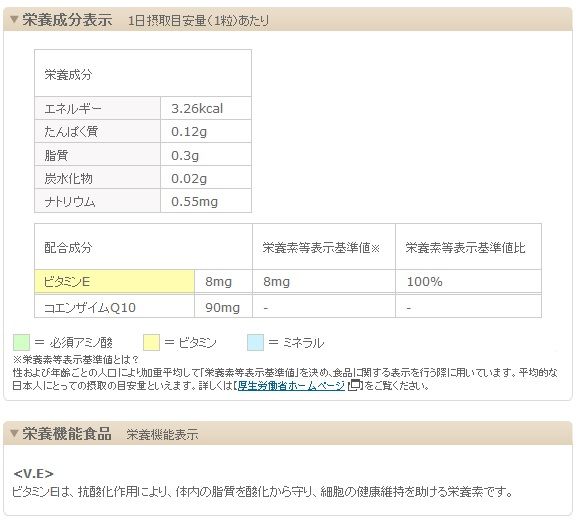The width and height of the screenshot is (578, 521).
Task: Click the yellow ビタミン legend swatch
Action: (x=152, y=342)
